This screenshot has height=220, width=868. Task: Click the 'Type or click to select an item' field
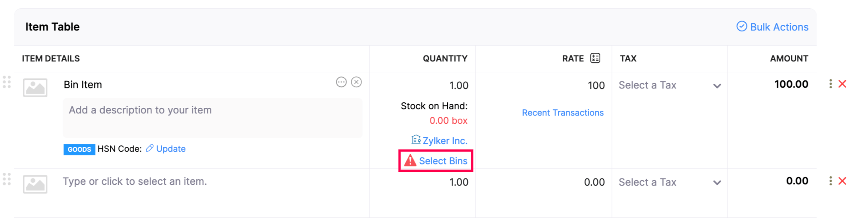(135, 181)
